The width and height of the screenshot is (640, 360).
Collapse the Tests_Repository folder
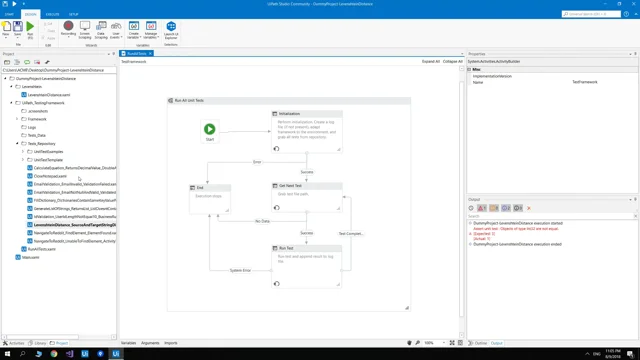point(17,143)
